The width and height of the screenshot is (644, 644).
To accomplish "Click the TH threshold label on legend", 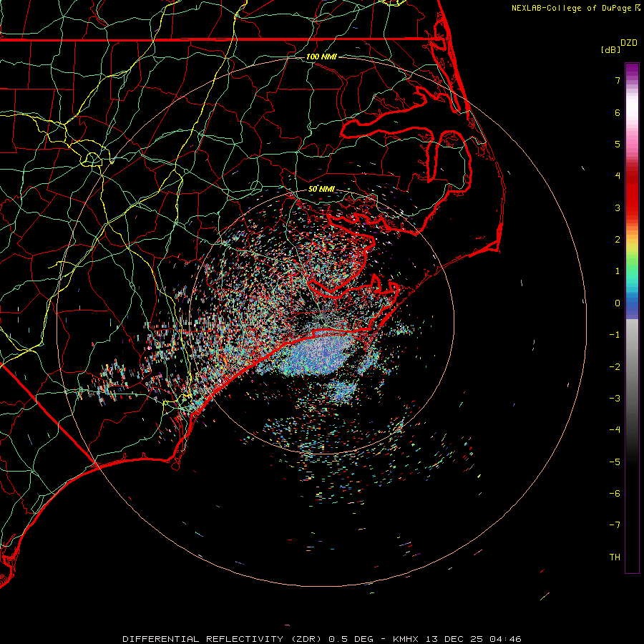I will (x=615, y=557).
